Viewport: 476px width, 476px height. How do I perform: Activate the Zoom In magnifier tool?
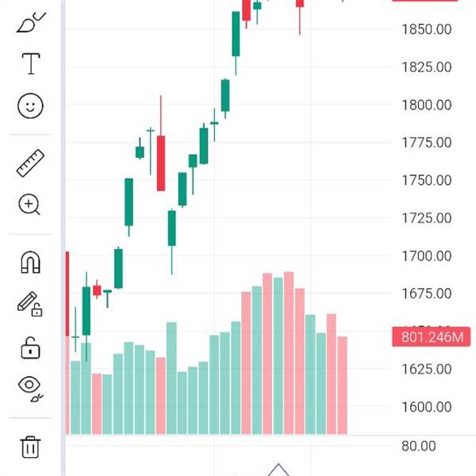pos(30,205)
